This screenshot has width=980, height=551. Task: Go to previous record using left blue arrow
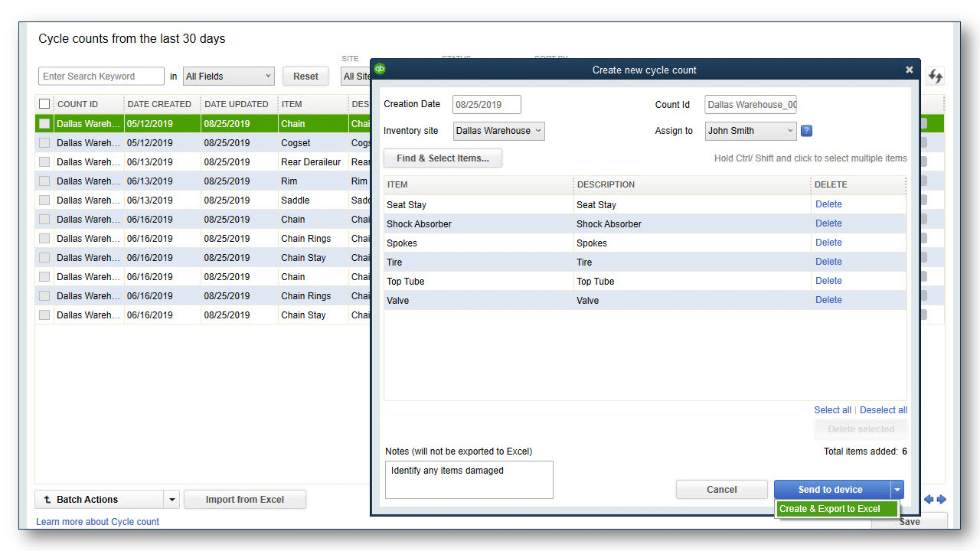929,499
